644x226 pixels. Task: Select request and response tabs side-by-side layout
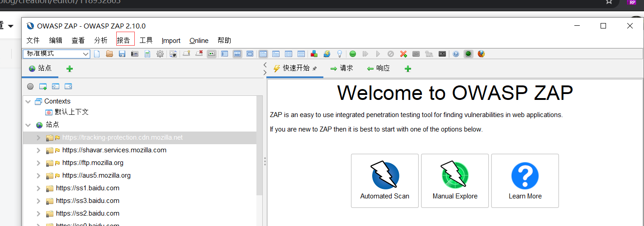[x=263, y=54]
